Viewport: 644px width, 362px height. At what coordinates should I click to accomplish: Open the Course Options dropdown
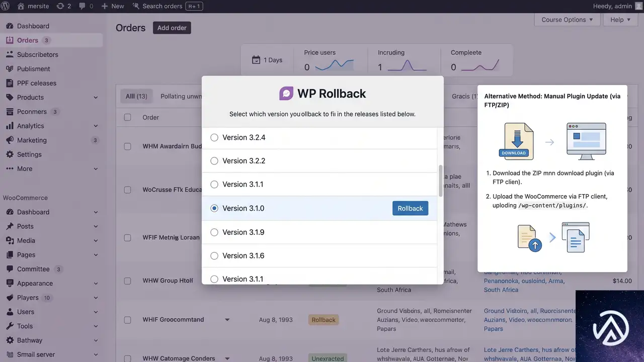tap(567, 20)
